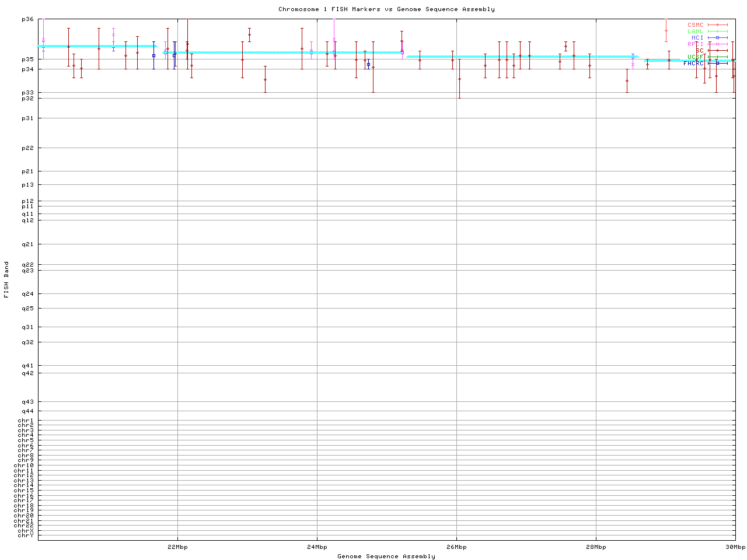Select the q44 band label
The height and width of the screenshot is (560, 747).
[28, 411]
